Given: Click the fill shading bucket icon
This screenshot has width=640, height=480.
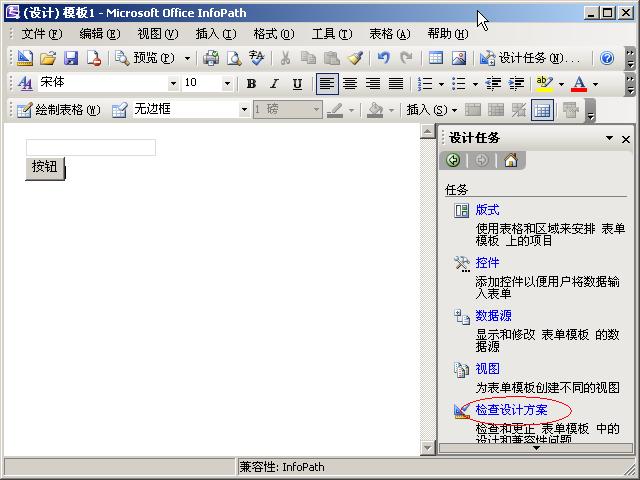Looking at the screenshot, I should pyautogui.click(x=375, y=110).
